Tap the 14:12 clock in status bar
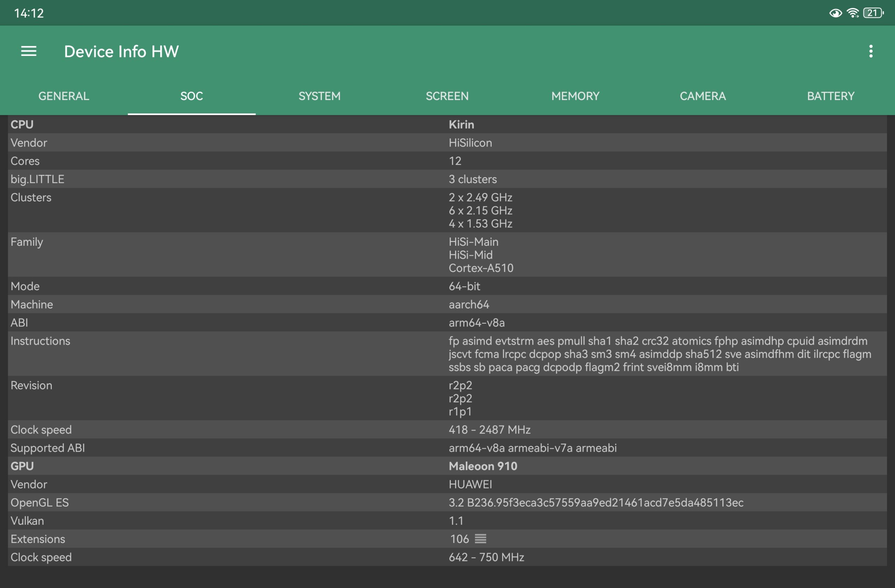Screen dimensions: 895x588 (29, 13)
